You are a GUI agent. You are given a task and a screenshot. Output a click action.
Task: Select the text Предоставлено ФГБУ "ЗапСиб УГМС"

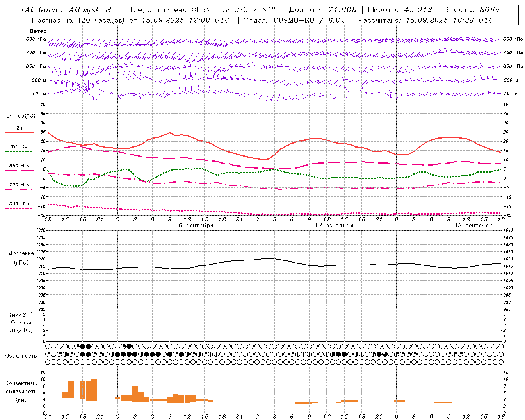203,10
